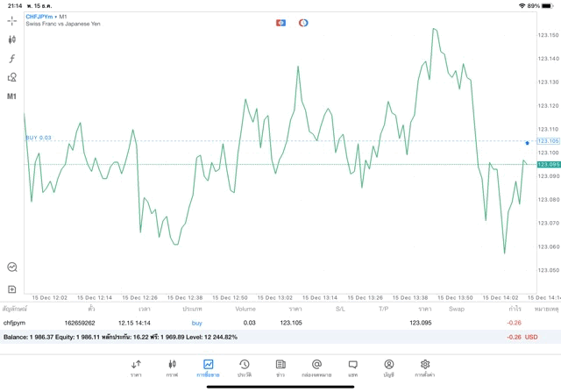Tap the T/P column header
This screenshot has width=561, height=392.
click(384, 309)
